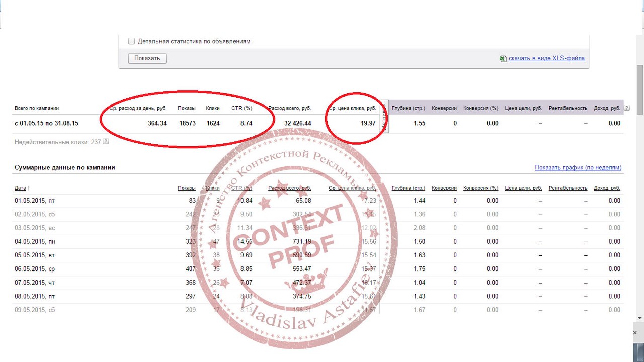Click the date cell 02.05.2015, сб
This screenshot has width=644, height=362.
point(35,214)
